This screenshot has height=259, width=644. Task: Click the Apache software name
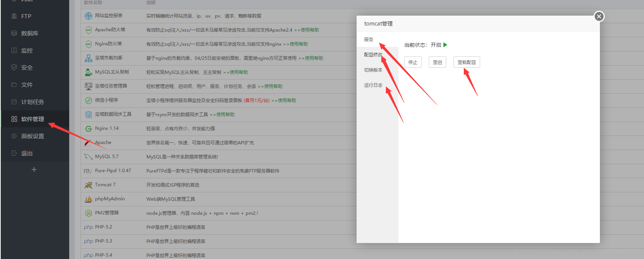tap(103, 142)
